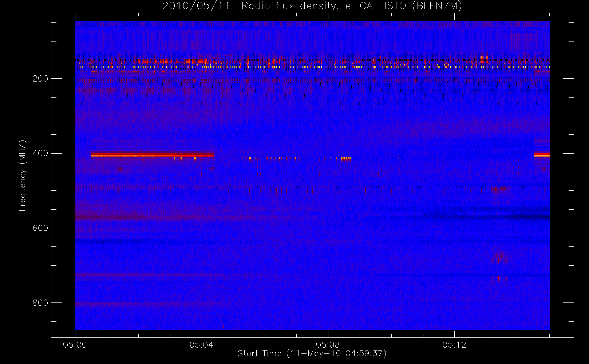589x364 pixels.
Task: Click the 05:00 time tick label
Action: tap(75, 345)
